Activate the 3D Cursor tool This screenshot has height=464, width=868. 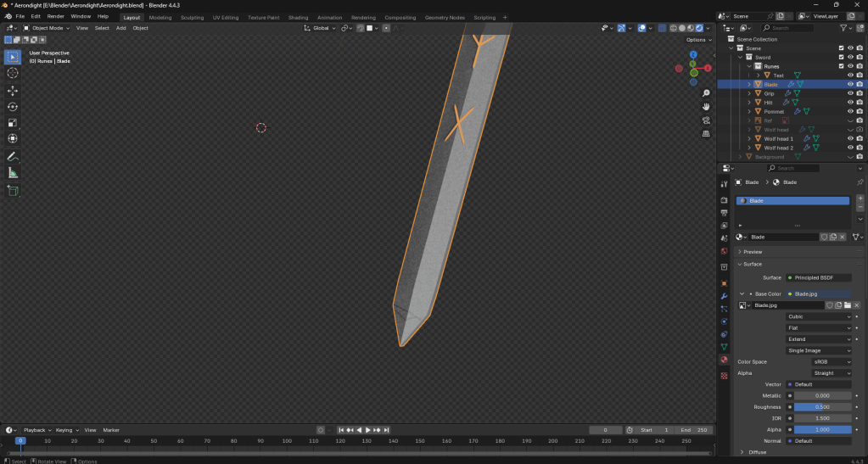pos(13,73)
